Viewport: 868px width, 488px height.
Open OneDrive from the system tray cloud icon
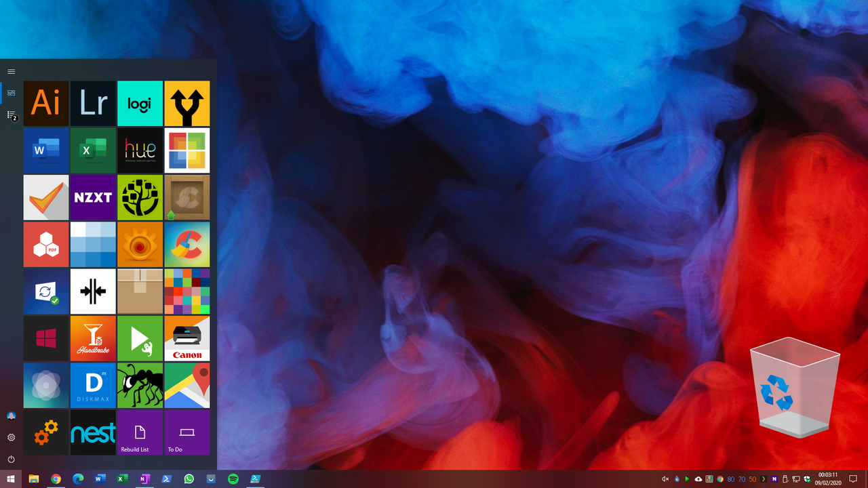pyautogui.click(x=698, y=479)
